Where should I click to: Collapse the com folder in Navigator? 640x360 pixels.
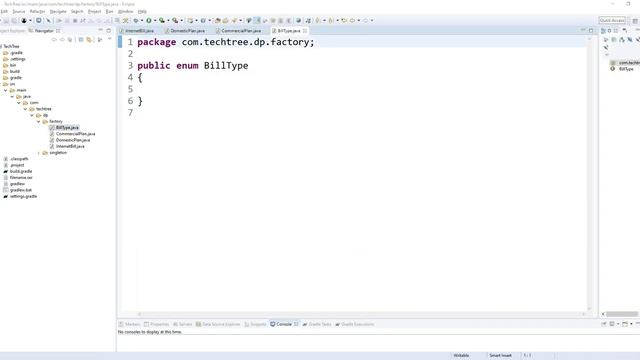[19, 103]
